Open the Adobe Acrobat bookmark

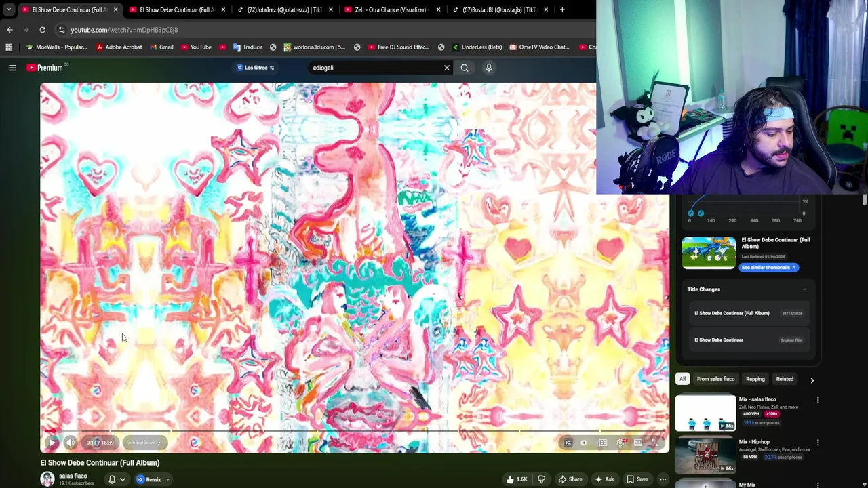click(x=119, y=47)
